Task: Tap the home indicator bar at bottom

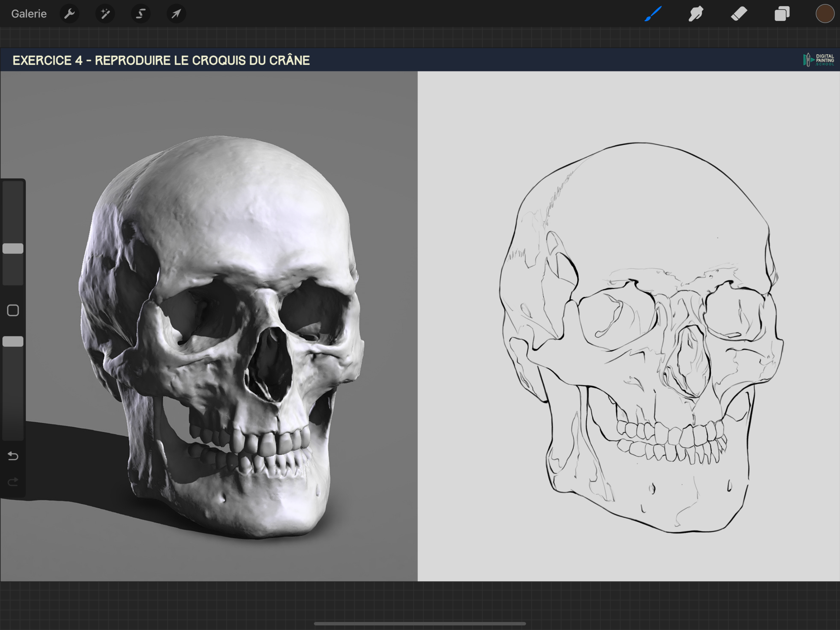Action: (420, 624)
